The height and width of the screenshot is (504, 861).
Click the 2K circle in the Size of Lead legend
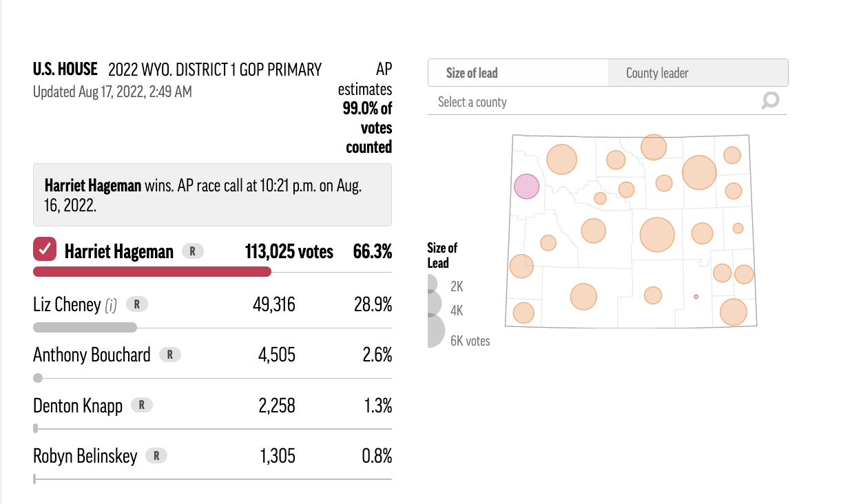click(x=433, y=284)
